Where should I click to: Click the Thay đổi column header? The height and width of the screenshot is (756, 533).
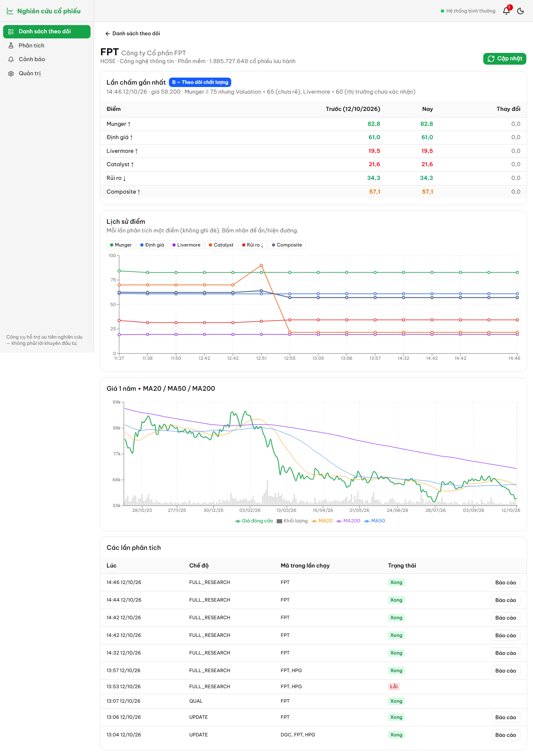(508, 109)
